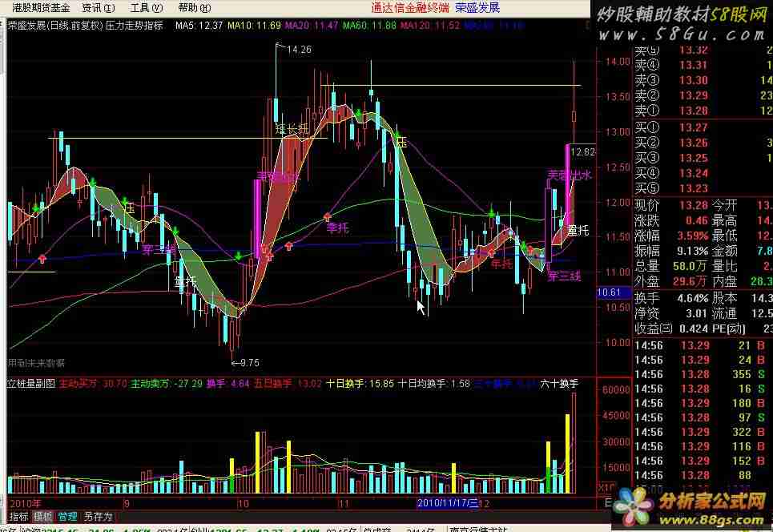The height and width of the screenshot is (532, 773).
Task: Click the month 10 label on the time axis
Action: pos(243,504)
